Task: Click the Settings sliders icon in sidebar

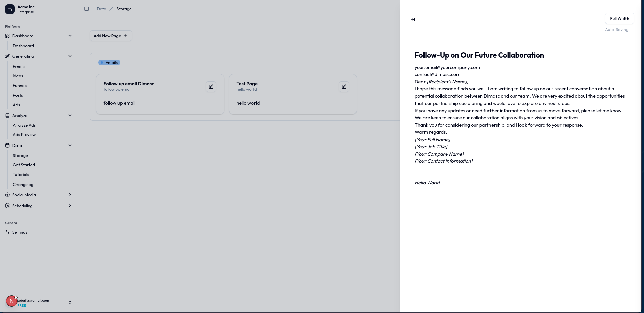Action: (x=7, y=232)
